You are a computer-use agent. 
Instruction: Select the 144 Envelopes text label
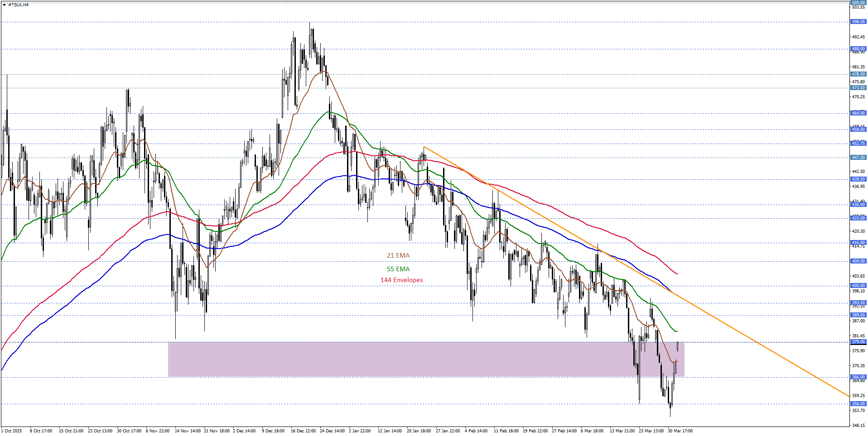tap(401, 280)
